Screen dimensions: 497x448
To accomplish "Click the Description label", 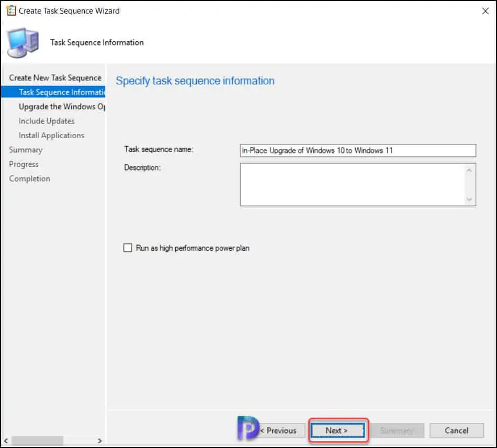I will (x=142, y=167).
